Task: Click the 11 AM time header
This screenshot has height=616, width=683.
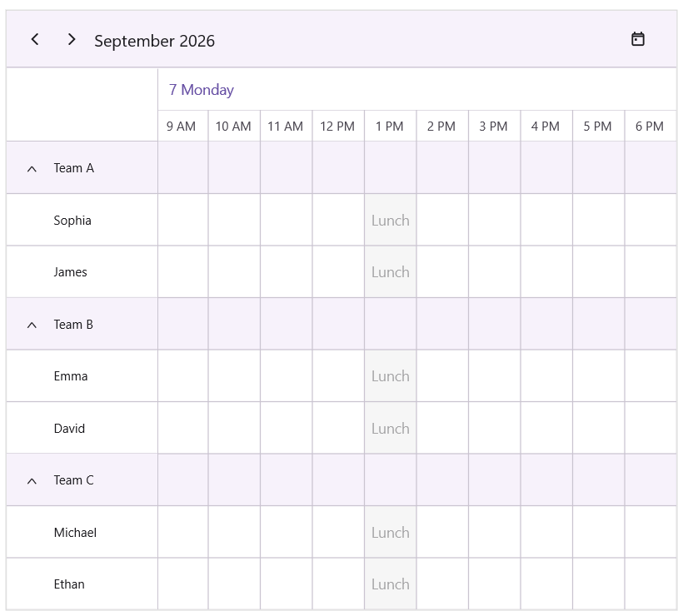Action: point(287,126)
